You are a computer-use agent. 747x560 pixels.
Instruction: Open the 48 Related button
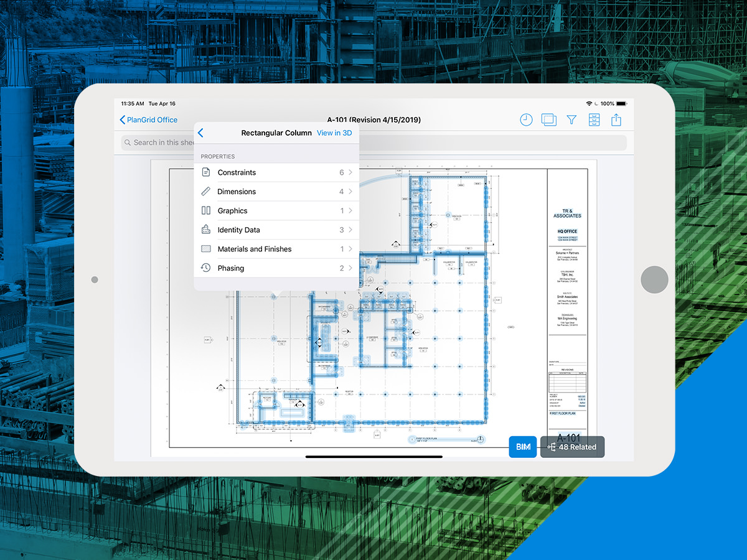[572, 447]
